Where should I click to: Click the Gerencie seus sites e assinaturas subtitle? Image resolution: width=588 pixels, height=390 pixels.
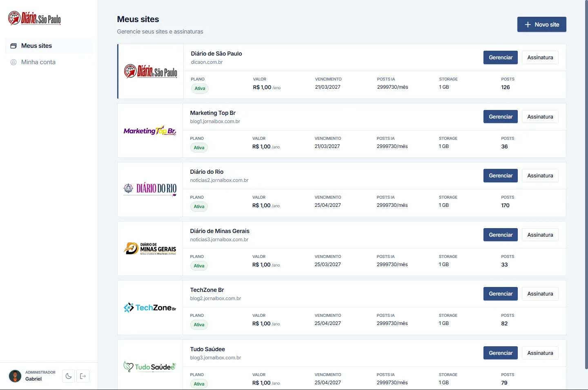tap(160, 31)
